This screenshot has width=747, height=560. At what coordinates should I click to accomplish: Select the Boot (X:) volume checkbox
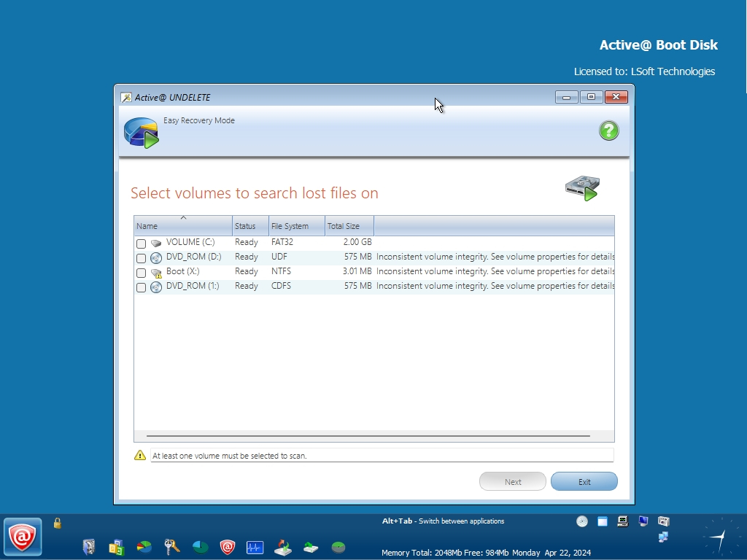point(142,273)
